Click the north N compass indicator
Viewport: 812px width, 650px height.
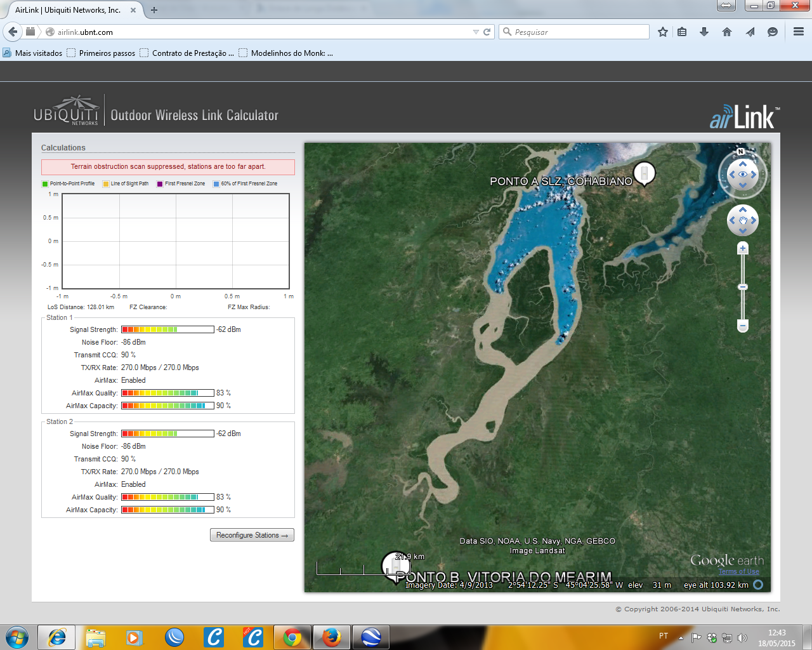[740, 151]
